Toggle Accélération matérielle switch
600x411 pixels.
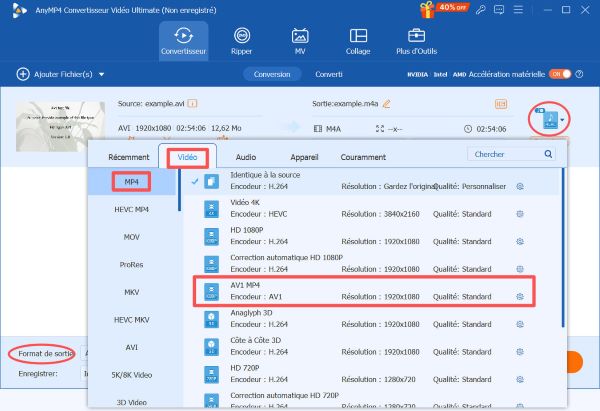click(x=560, y=74)
